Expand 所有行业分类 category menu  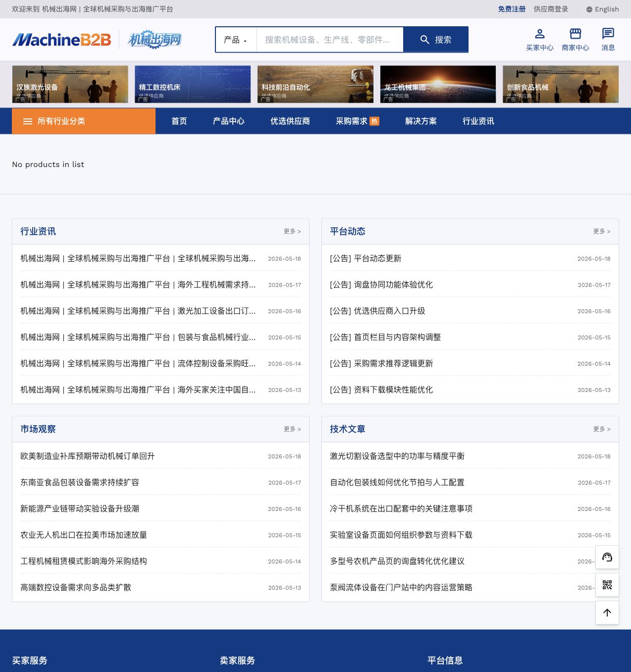pos(84,121)
